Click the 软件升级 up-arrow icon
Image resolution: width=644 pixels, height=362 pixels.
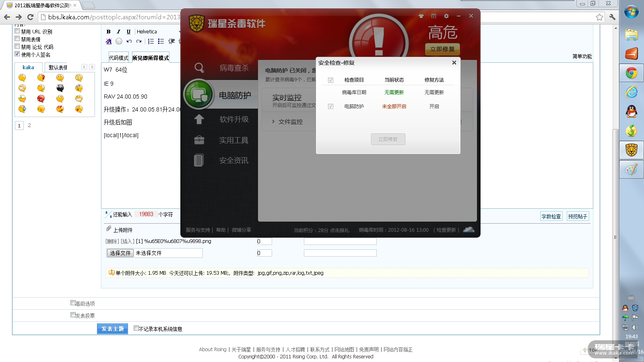(199, 119)
